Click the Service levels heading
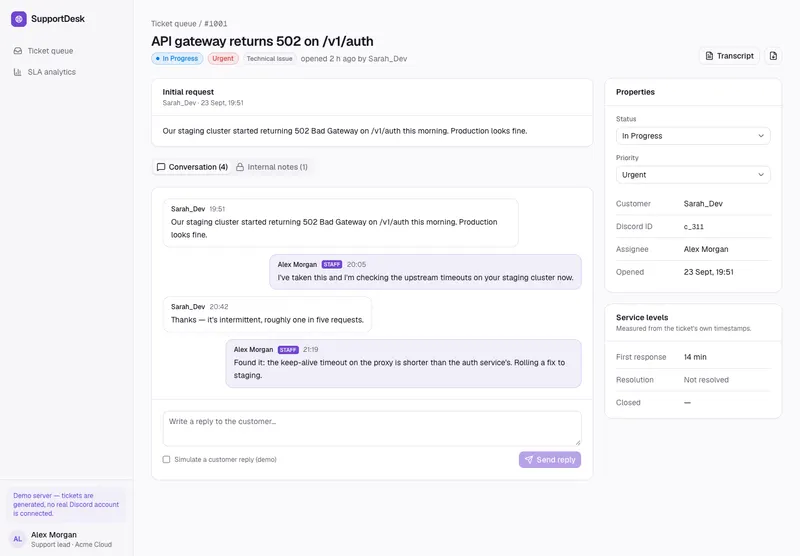The image size is (800, 556). click(642, 317)
